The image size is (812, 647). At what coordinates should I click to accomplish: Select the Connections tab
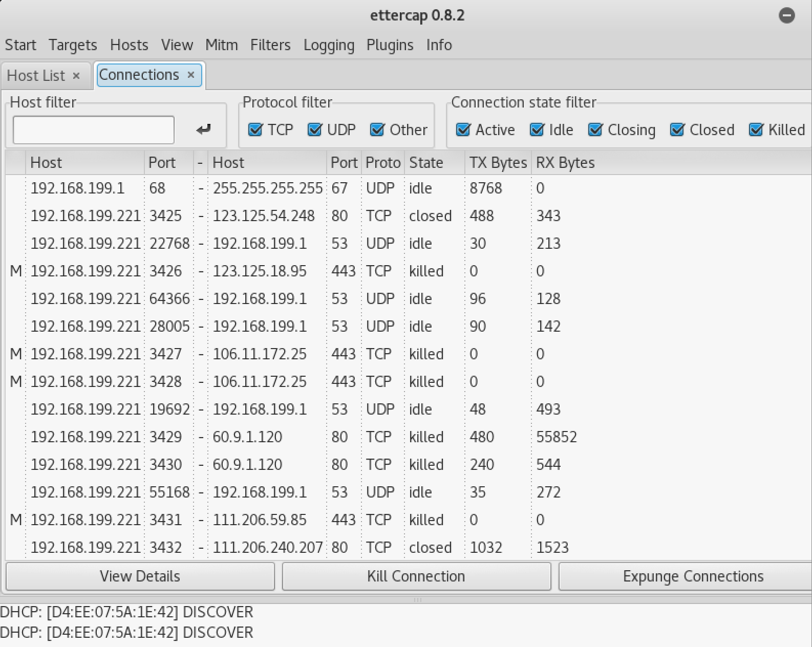pos(139,75)
